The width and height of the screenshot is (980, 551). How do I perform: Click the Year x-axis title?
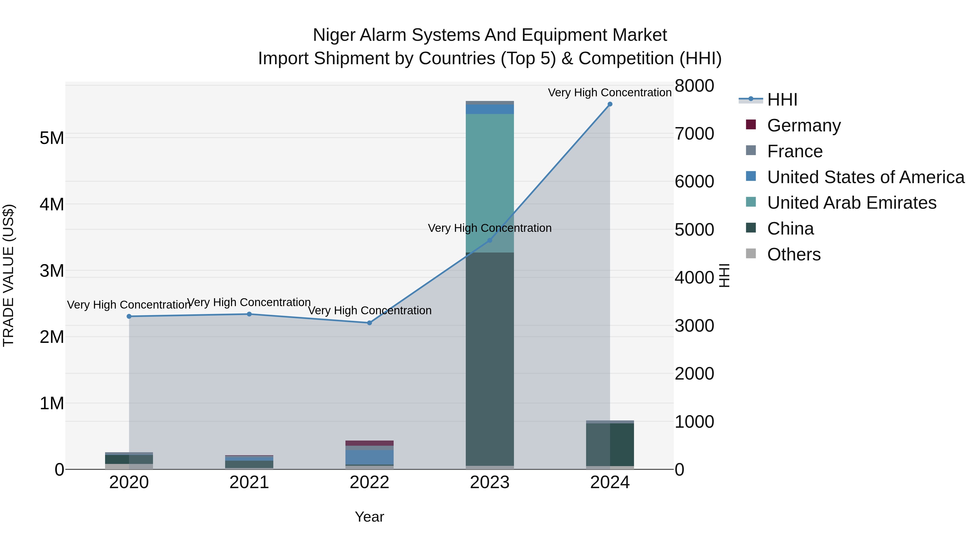coord(369,517)
